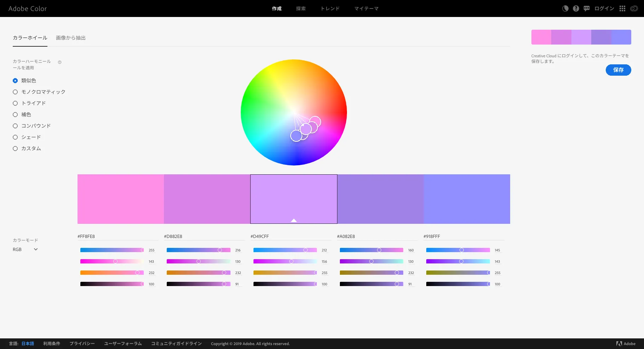This screenshot has width=644, height=349.
Task: Click the green slider showing 143 under #FF8FE8
Action: pos(112,261)
